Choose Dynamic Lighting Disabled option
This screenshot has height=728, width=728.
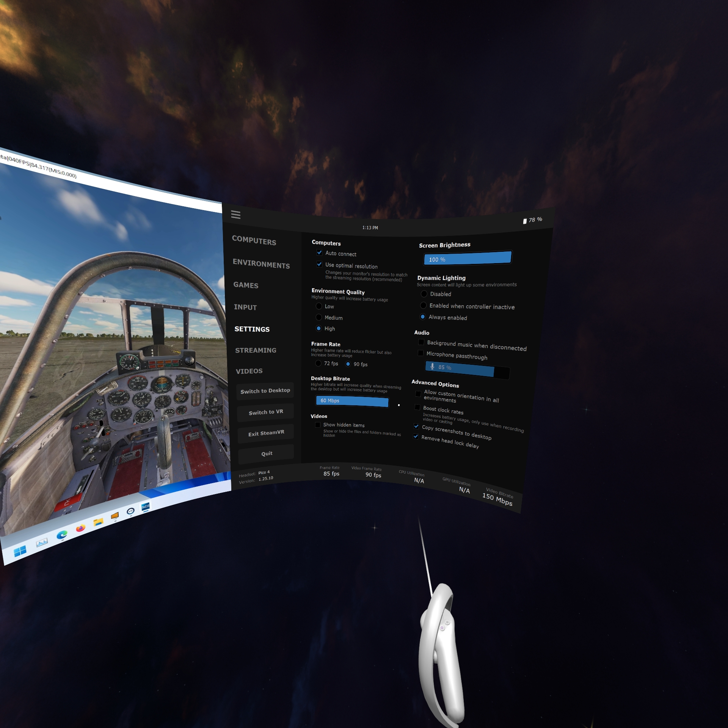pyautogui.click(x=424, y=294)
